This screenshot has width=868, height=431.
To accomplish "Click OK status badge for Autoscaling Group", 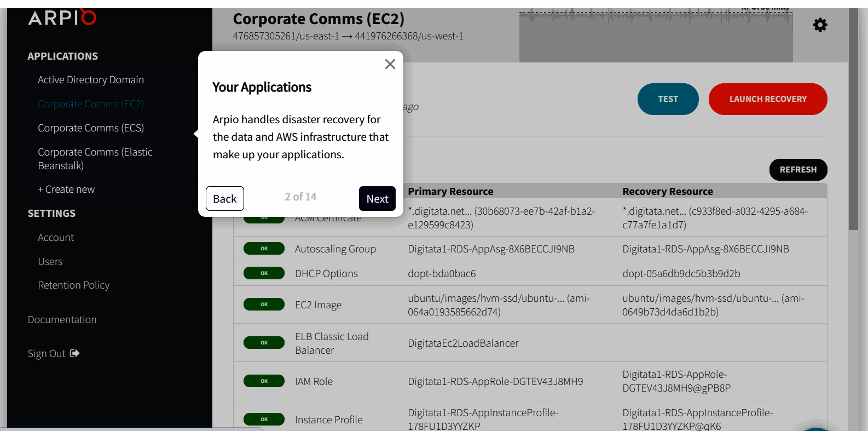I will (264, 249).
